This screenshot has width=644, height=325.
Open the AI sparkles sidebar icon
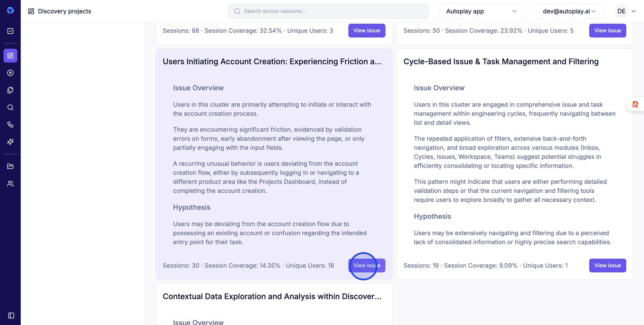click(10, 142)
